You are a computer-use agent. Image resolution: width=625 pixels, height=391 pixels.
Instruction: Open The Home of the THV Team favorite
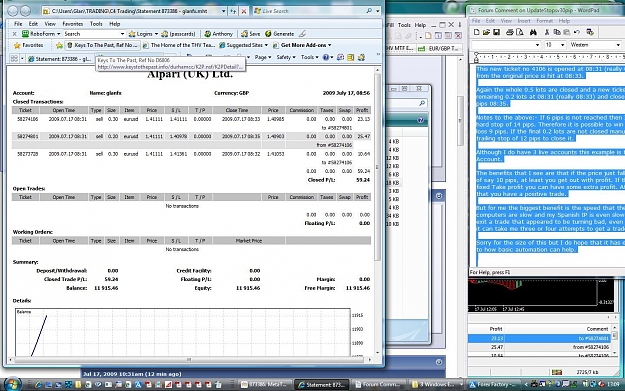[179, 45]
